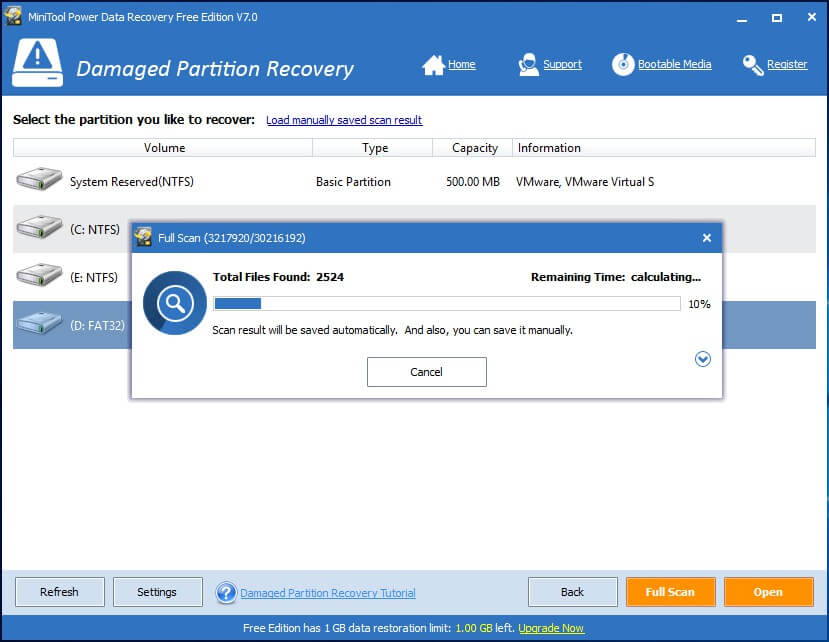Click the Refresh button
Viewport: 829px width, 642px height.
(x=60, y=592)
